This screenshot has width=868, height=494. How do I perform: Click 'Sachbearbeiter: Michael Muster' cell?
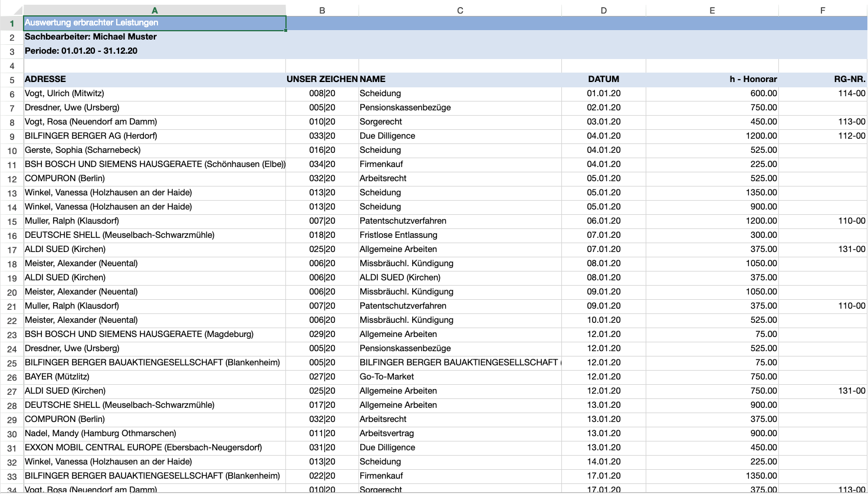(154, 37)
